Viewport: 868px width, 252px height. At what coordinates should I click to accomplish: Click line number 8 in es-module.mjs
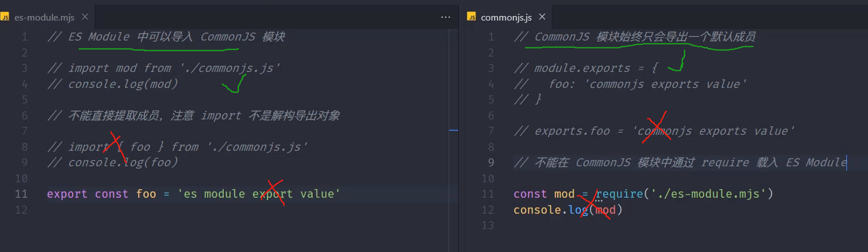24,147
